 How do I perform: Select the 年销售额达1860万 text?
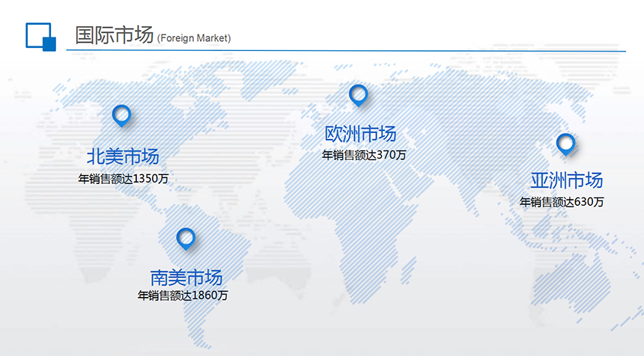pyautogui.click(x=183, y=295)
